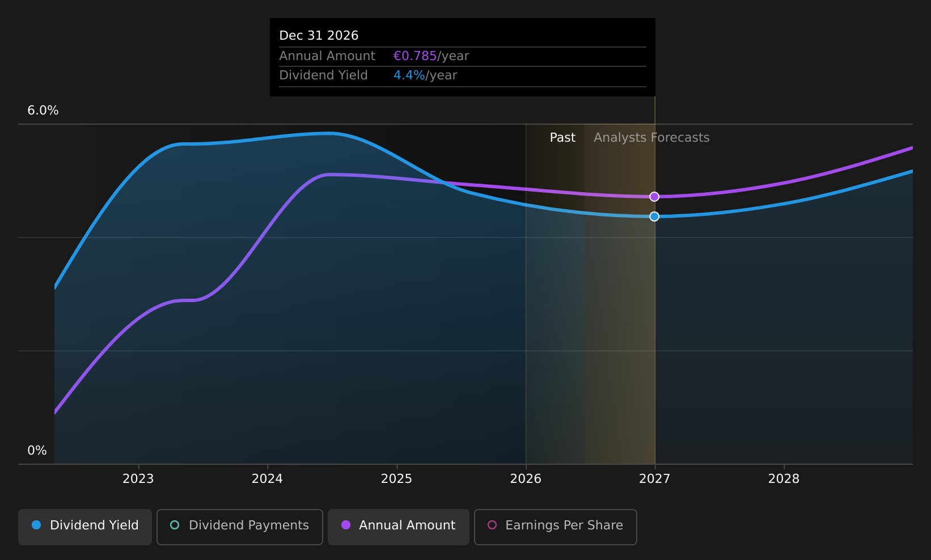Click the 2024 x-axis label
Image resolution: width=931 pixels, height=560 pixels.
(267, 479)
